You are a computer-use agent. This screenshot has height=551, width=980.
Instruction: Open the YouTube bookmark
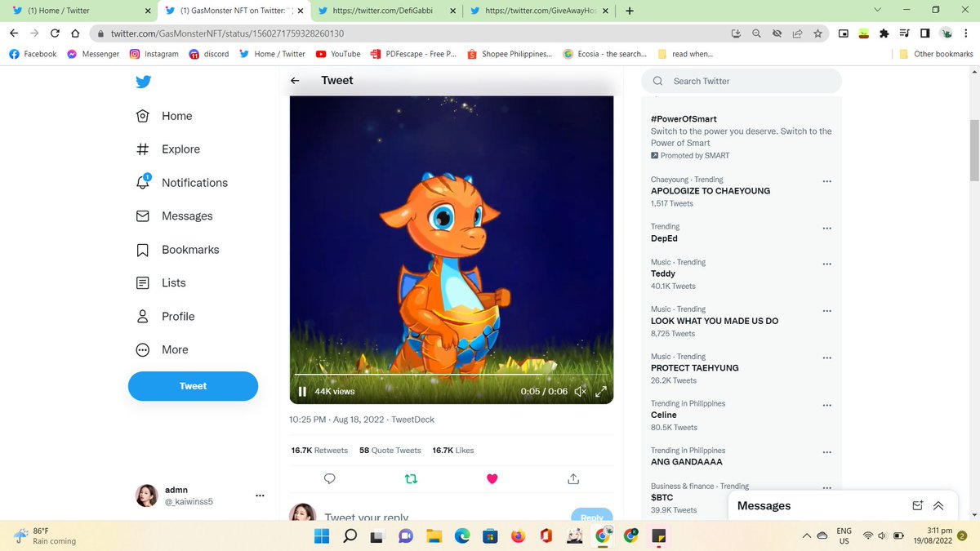[x=338, y=54]
